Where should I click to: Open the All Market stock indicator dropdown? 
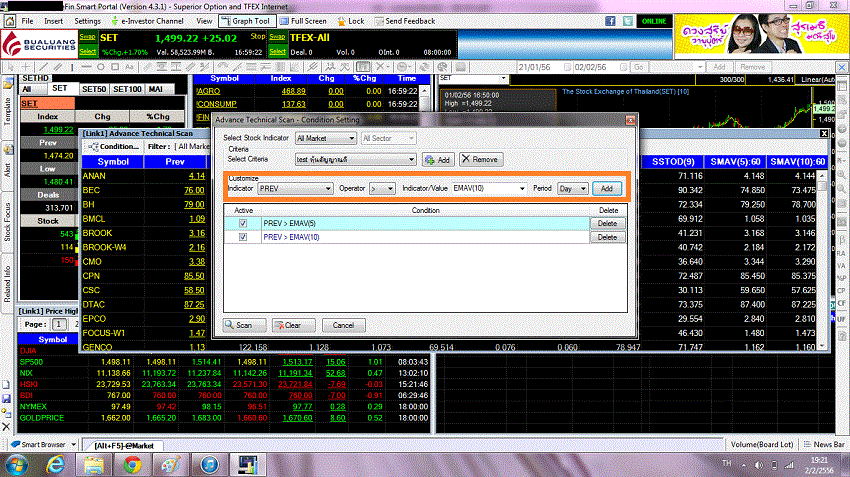click(x=326, y=138)
